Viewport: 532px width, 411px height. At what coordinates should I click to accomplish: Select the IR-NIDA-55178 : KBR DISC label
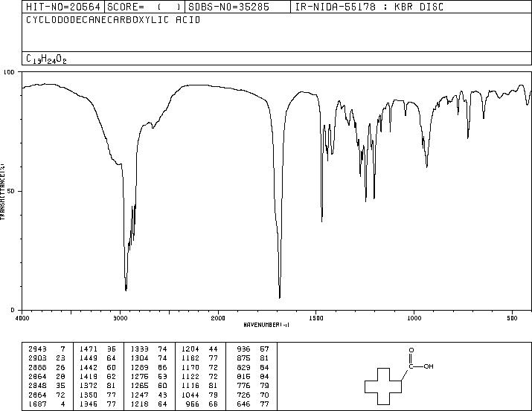[x=369, y=7]
